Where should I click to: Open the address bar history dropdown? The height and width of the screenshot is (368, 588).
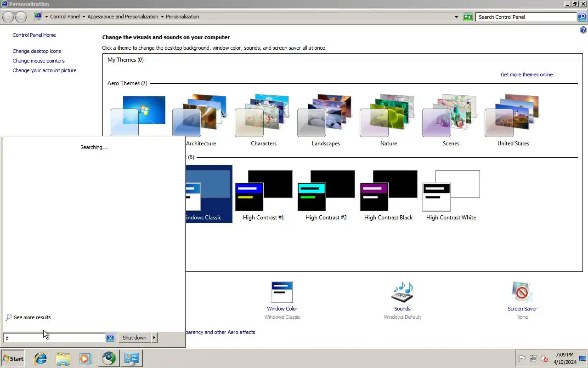pos(456,17)
